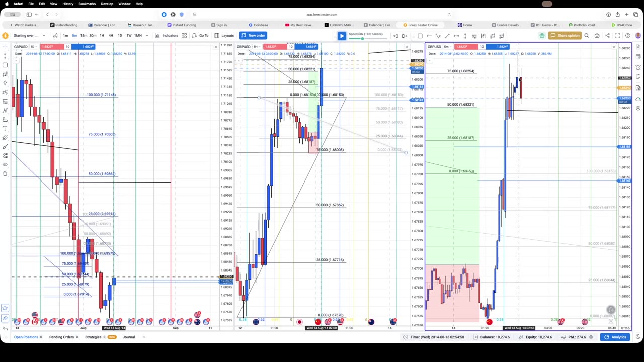Toggle equity visibility eye icon in status bar

point(591,337)
